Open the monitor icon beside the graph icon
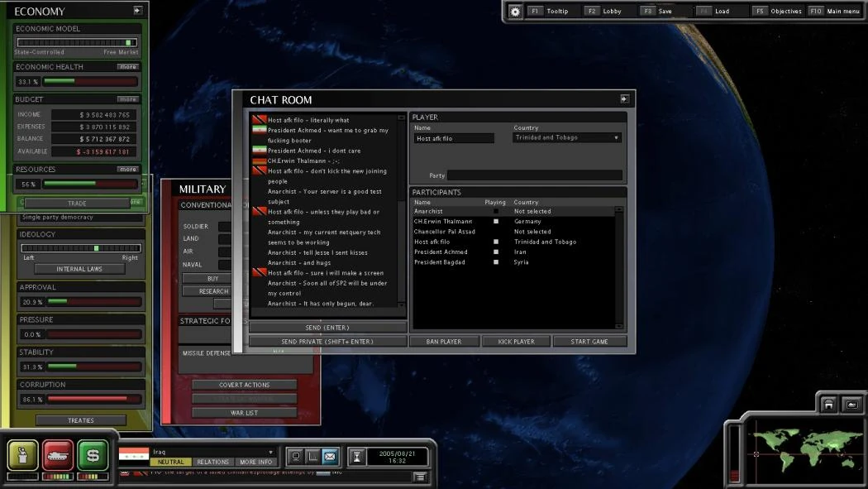 click(x=296, y=457)
